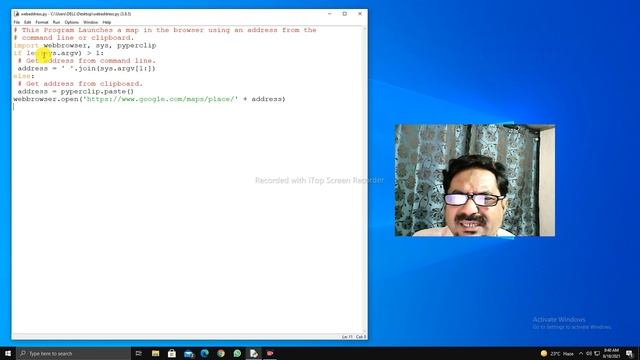Viewport: 640px width, 360px height.
Task: Open the Window menu
Action: pos(91,22)
